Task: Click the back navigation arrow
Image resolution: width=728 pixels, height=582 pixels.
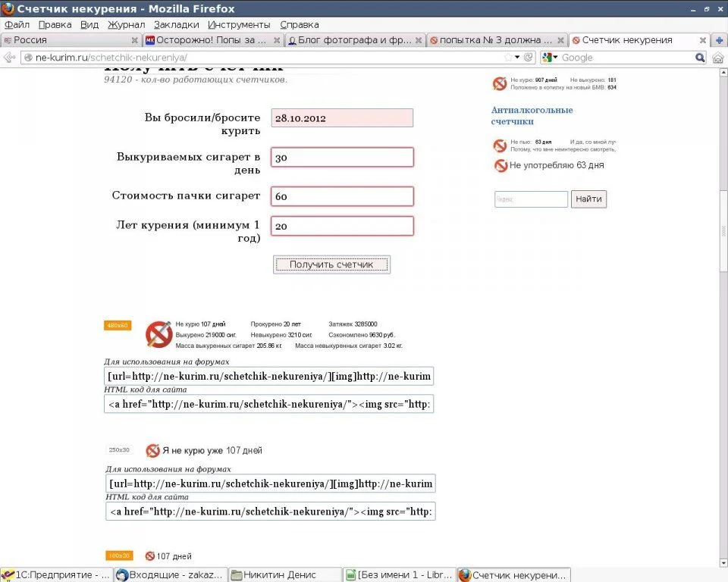Action: click(x=9, y=57)
